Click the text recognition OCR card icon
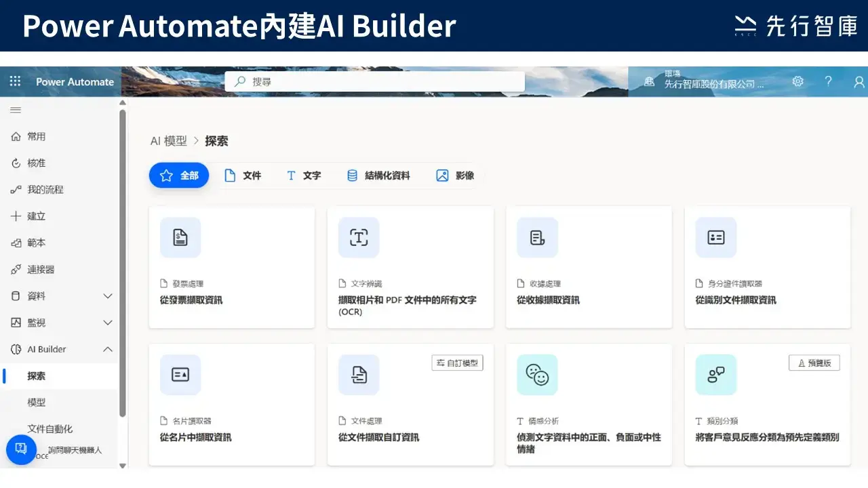This screenshot has width=868, height=488. pyautogui.click(x=359, y=237)
